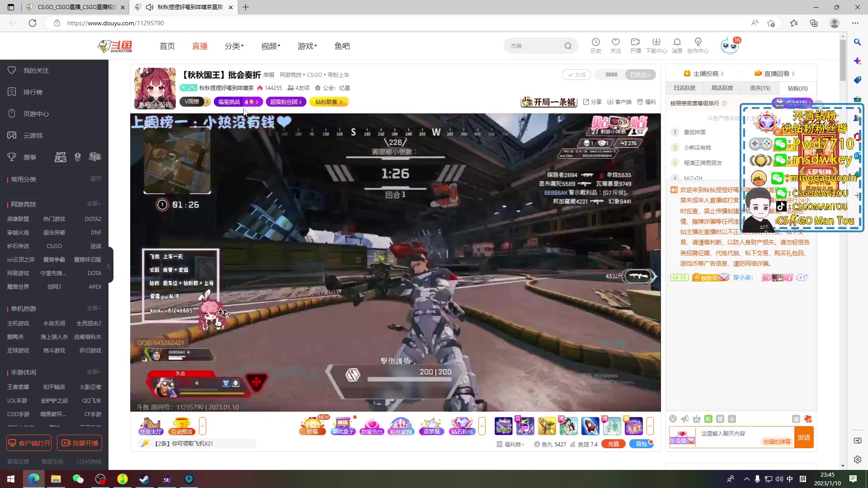Viewport: 868px width, 488px height.
Task: Mute the live stream audio
Action: [149, 7]
